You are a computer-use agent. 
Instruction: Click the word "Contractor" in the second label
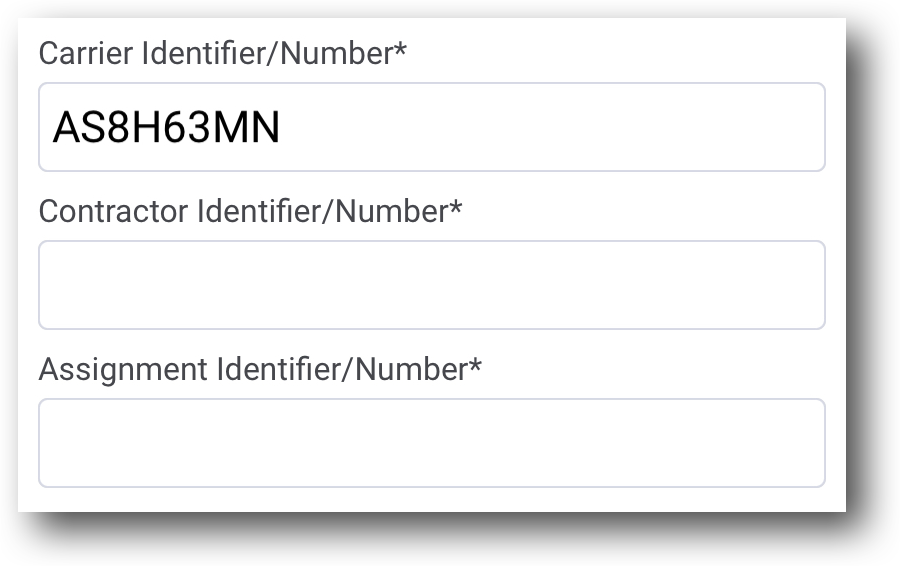[113, 212]
